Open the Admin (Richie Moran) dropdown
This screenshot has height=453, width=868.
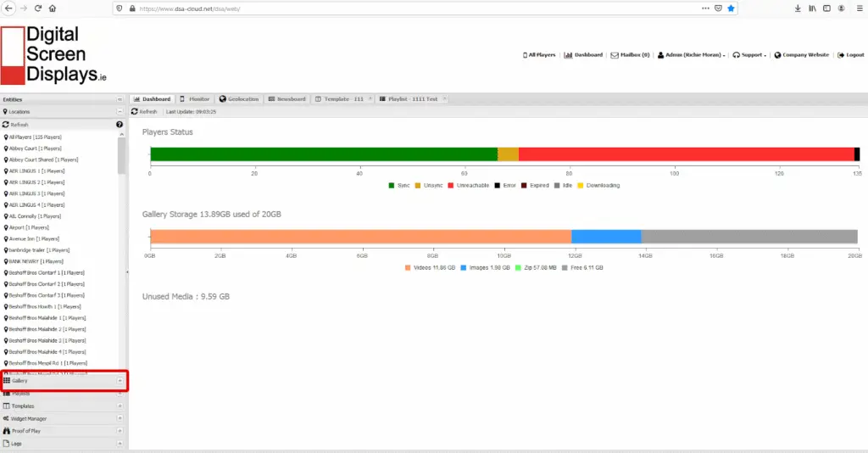point(691,55)
